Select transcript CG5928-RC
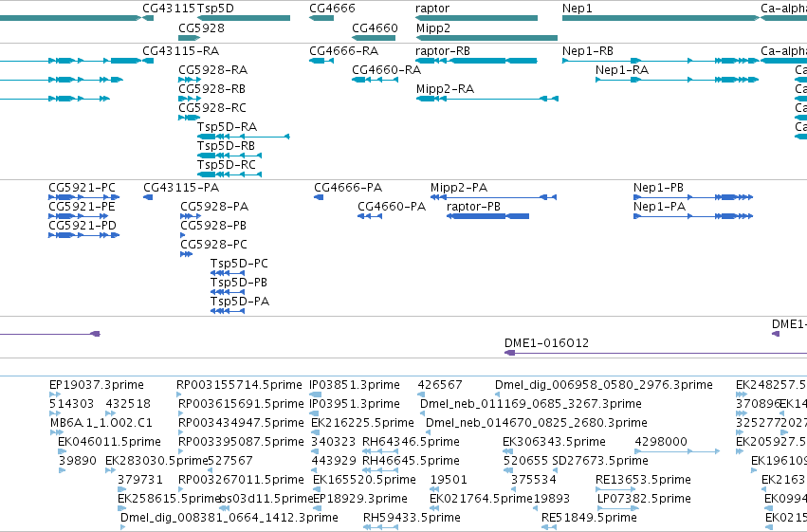807x532 pixels. tap(190, 118)
